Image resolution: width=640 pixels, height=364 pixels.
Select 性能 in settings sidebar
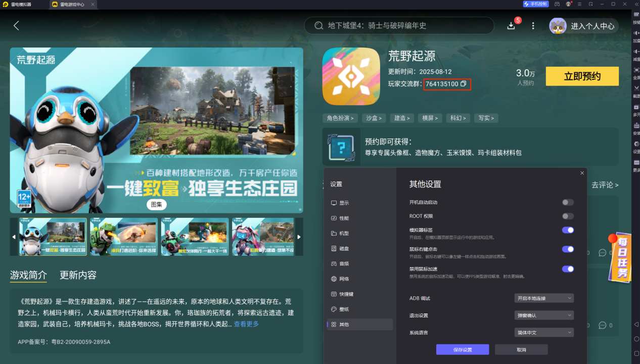(359, 218)
